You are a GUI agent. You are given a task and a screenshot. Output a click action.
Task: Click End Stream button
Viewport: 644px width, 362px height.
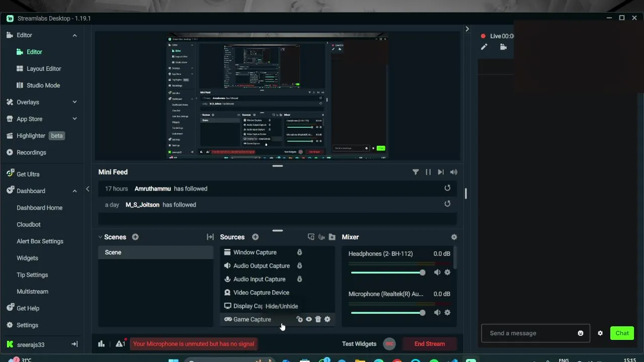pyautogui.click(x=430, y=344)
